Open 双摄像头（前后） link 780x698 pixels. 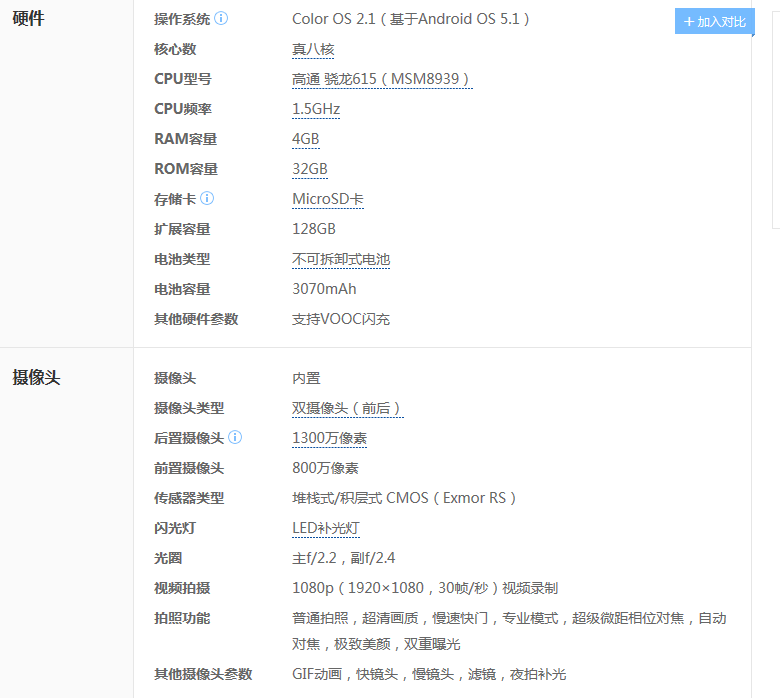347,408
